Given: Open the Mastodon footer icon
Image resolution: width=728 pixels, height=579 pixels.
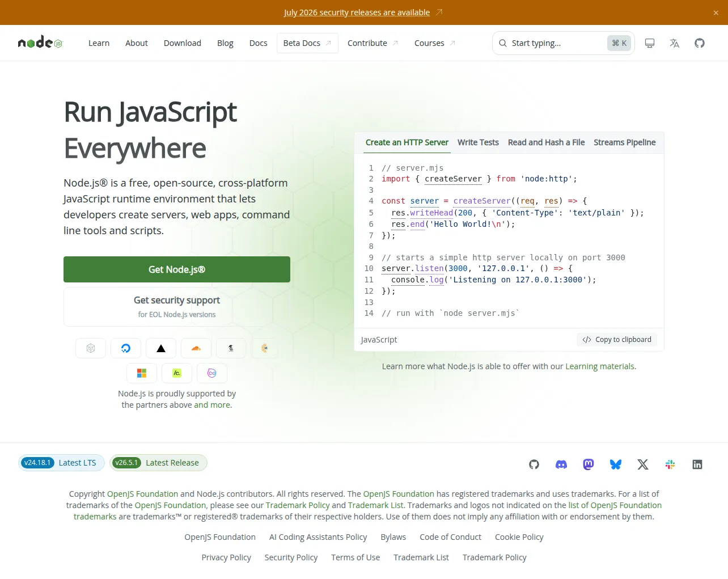Looking at the screenshot, I should 589,464.
